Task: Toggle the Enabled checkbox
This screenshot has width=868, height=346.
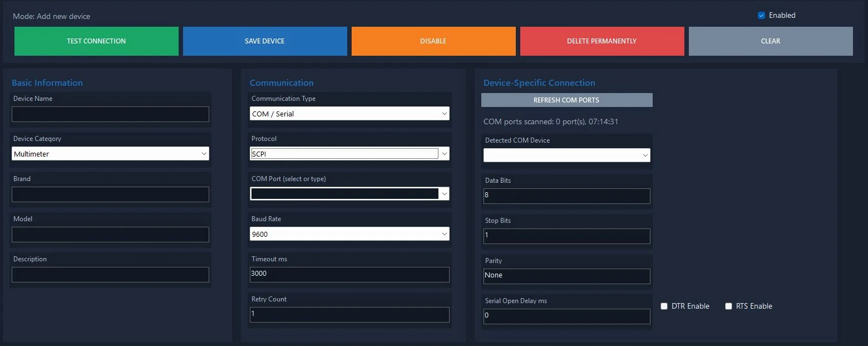Action: (x=762, y=16)
